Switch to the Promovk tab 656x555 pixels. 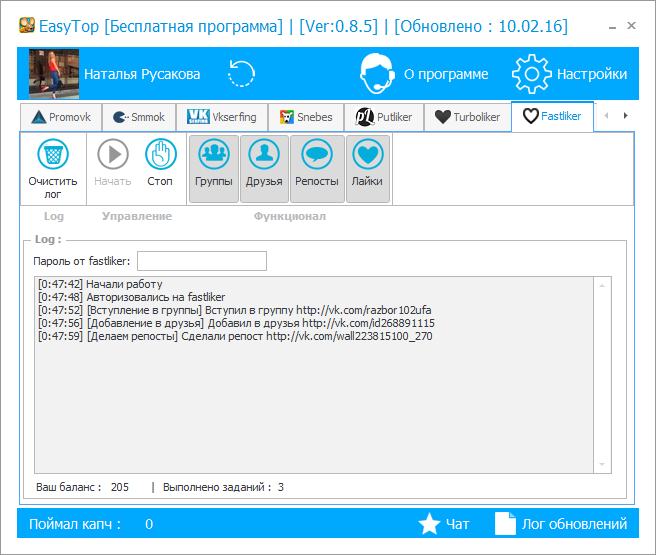click(x=61, y=117)
